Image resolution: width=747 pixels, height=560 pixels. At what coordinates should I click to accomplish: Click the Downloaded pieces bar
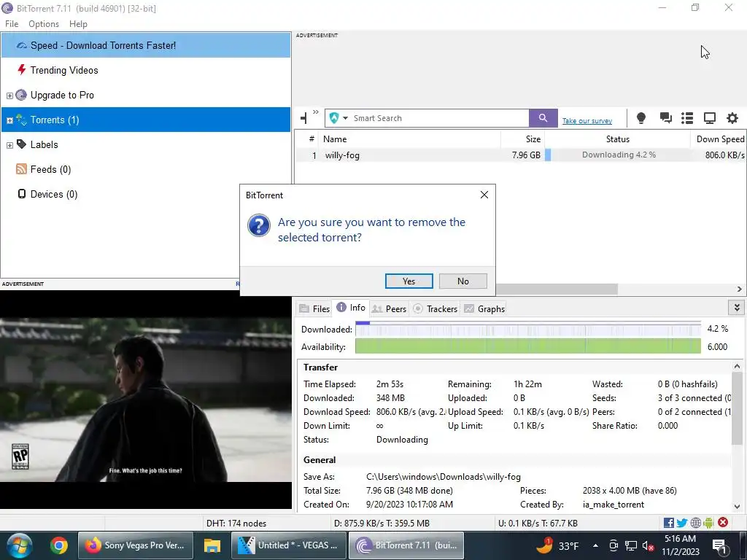tap(528, 329)
